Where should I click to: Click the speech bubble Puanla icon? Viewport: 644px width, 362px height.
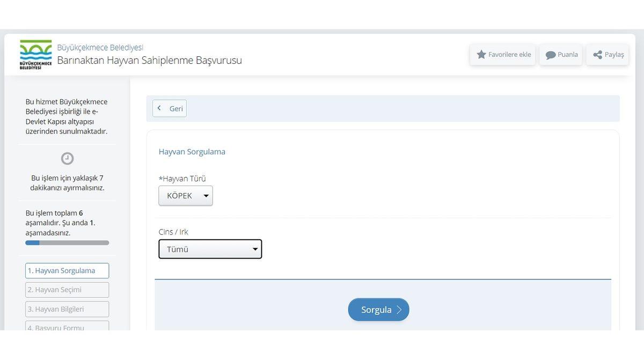(550, 54)
